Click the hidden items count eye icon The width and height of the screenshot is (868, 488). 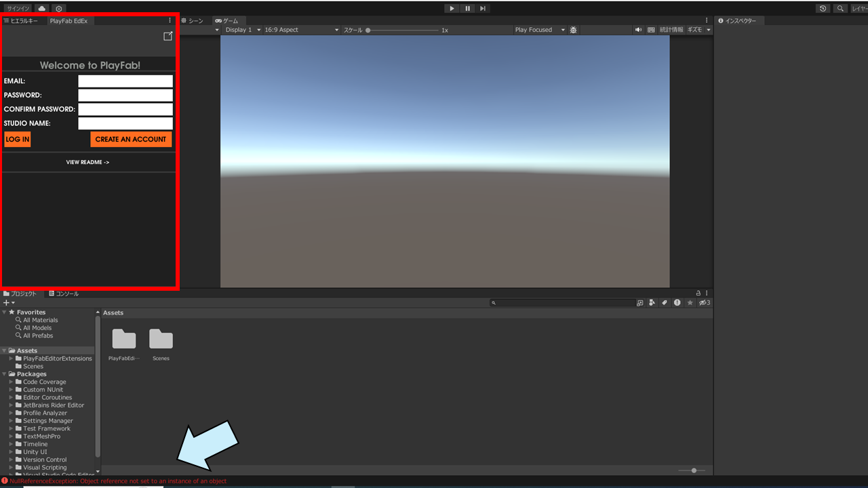tap(704, 302)
